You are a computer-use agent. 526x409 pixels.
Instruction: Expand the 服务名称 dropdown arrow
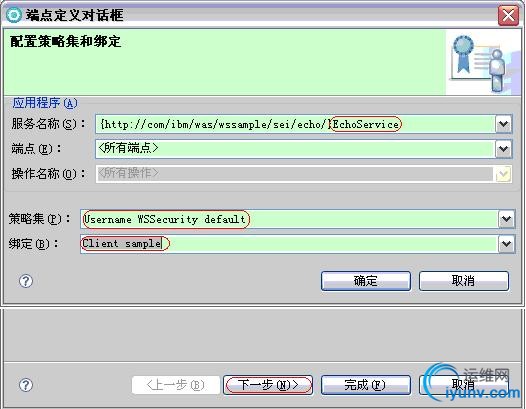point(504,124)
